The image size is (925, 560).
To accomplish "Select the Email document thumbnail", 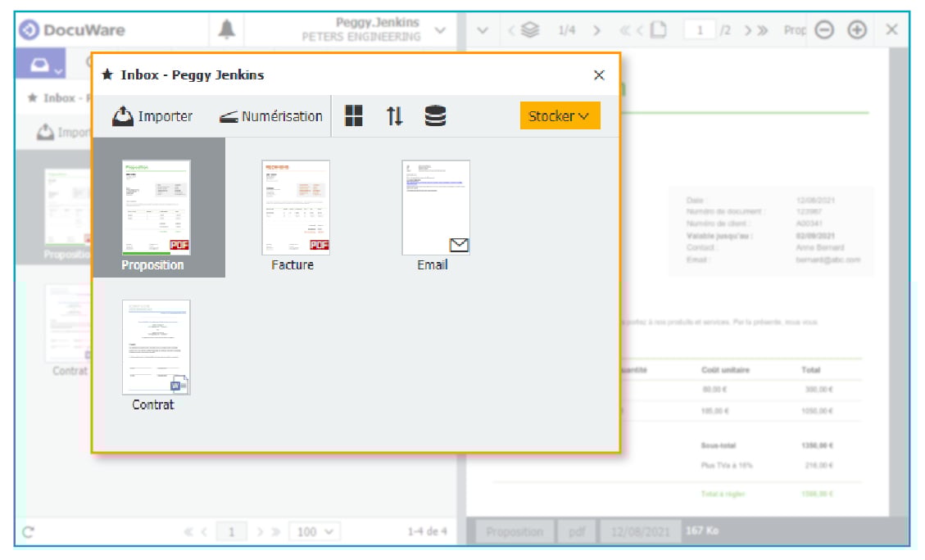I will point(436,208).
